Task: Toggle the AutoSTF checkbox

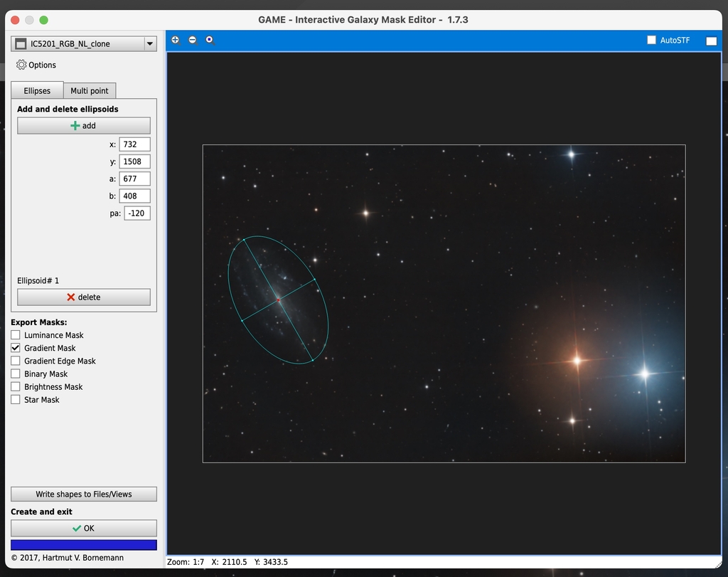Action: 651,41
